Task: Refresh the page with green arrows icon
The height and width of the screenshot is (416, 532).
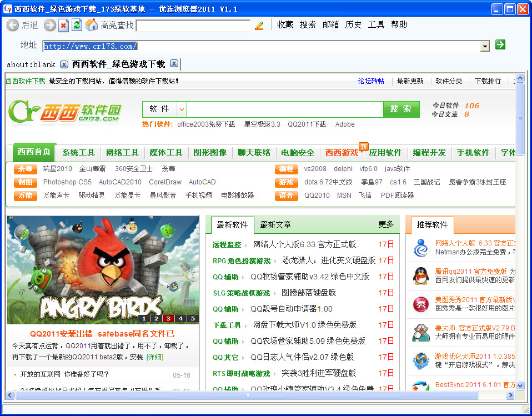Action: pos(77,25)
